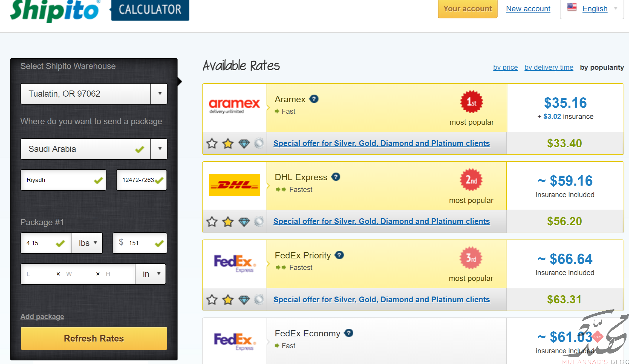Image resolution: width=629 pixels, height=364 pixels.
Task: Open the New account link
Action: (528, 8)
